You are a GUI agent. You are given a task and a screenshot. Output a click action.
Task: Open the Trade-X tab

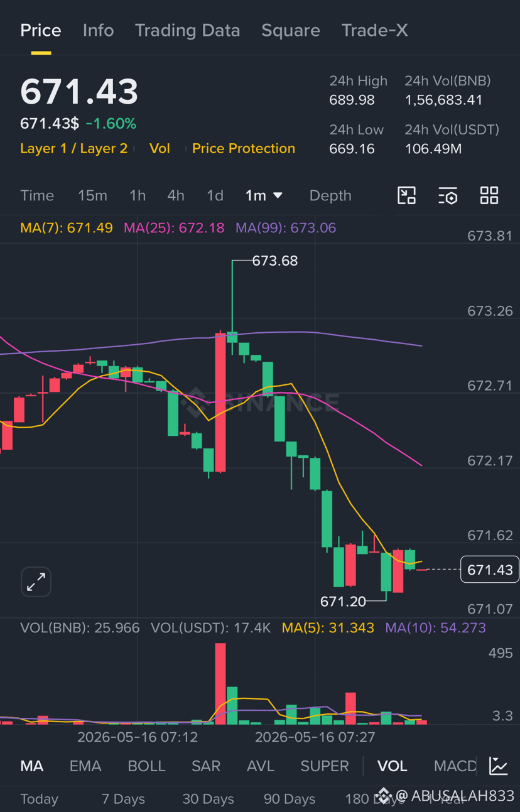point(374,30)
